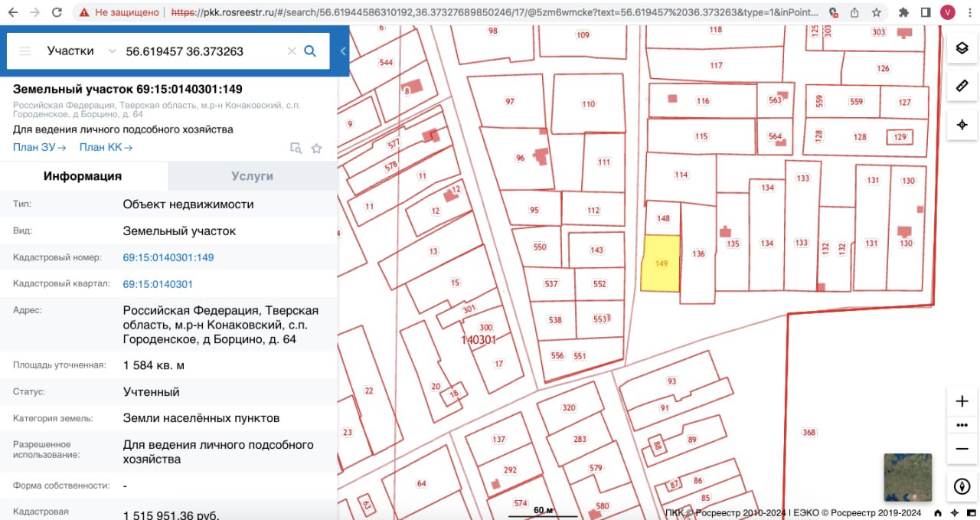This screenshot has width=980, height=520.
Task: Open the three-dots zoom options
Action: 962,425
